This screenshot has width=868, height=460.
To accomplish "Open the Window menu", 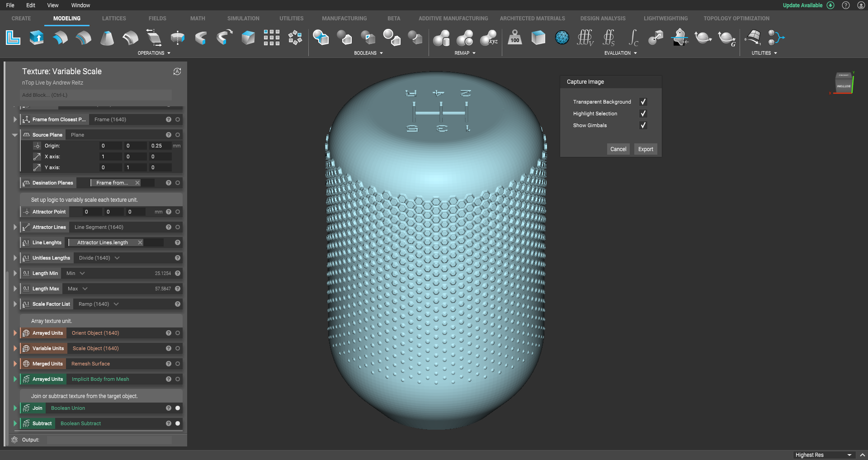I will (80, 5).
